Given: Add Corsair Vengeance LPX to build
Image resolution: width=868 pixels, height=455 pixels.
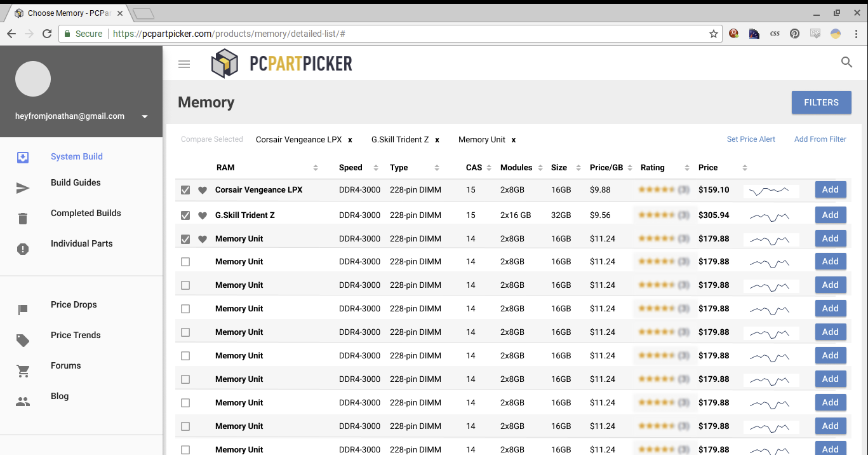Looking at the screenshot, I should click(831, 190).
